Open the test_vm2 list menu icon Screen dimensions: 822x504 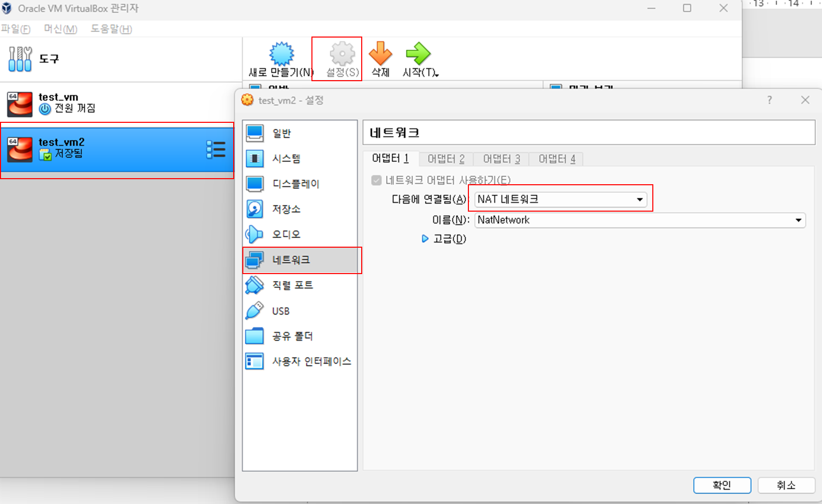216,149
